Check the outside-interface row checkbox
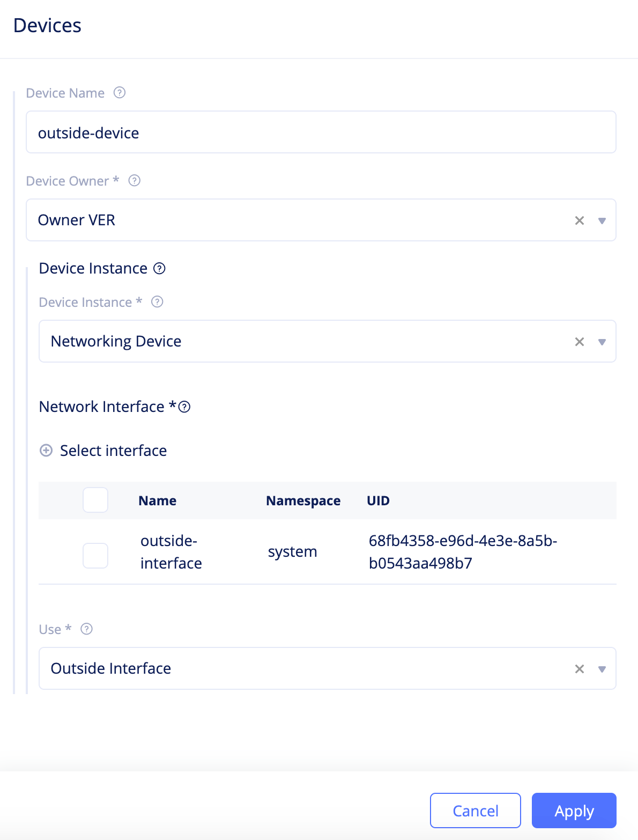 click(x=95, y=556)
